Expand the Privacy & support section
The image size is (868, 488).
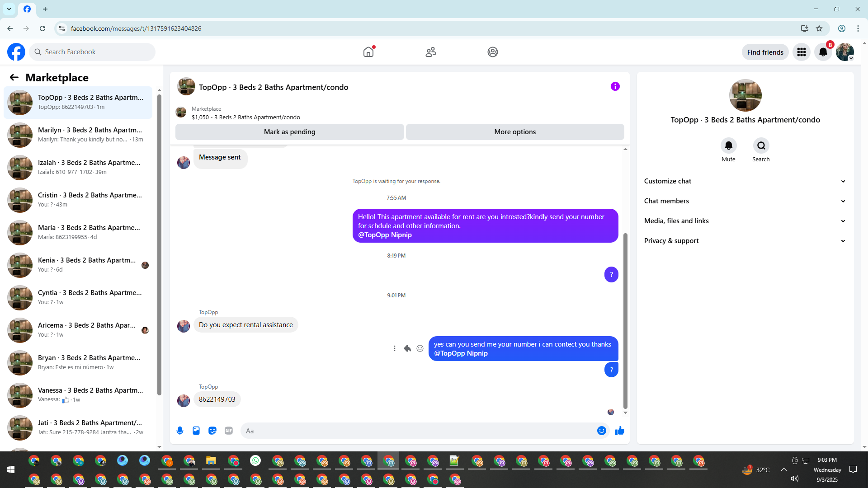tap(745, 241)
